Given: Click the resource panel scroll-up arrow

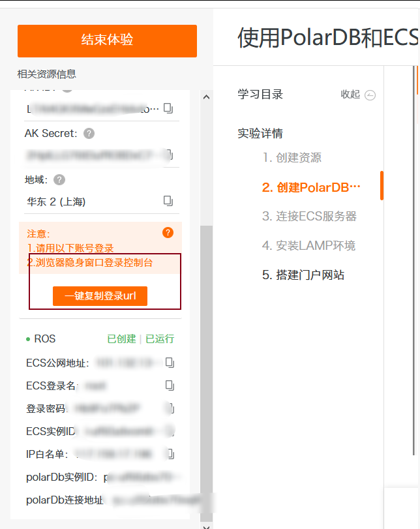Looking at the screenshot, I should pyautogui.click(x=207, y=97).
